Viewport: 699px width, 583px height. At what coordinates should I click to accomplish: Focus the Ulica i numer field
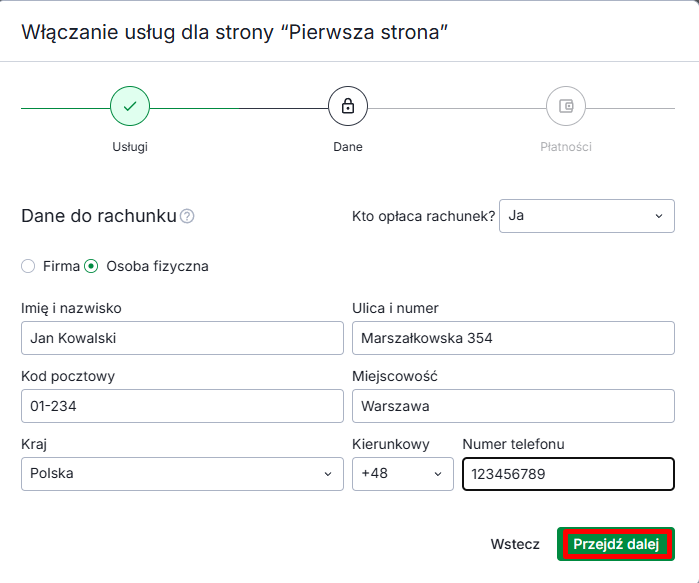coord(513,338)
